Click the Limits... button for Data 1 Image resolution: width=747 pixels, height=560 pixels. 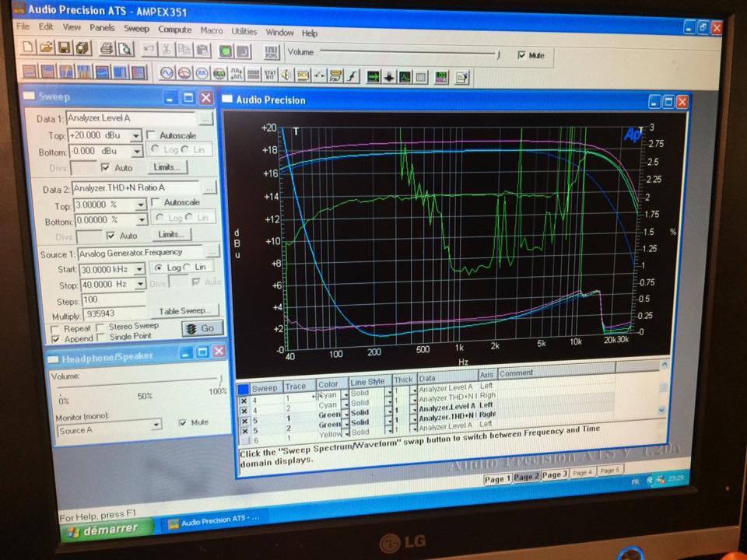tap(167, 167)
